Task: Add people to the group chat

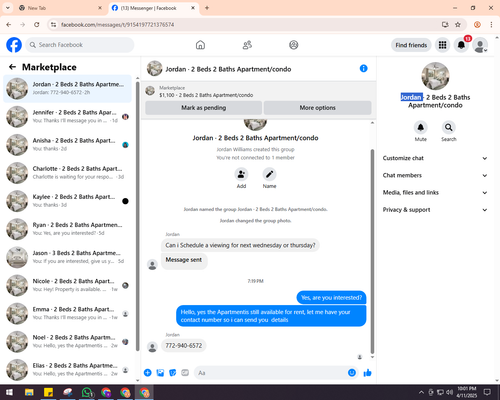Action: [x=241, y=174]
